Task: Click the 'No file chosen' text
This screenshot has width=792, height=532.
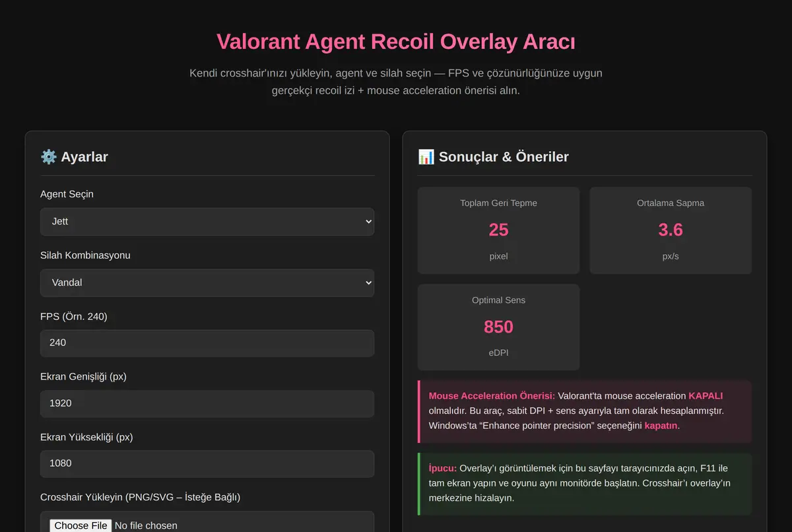Action: click(x=146, y=525)
